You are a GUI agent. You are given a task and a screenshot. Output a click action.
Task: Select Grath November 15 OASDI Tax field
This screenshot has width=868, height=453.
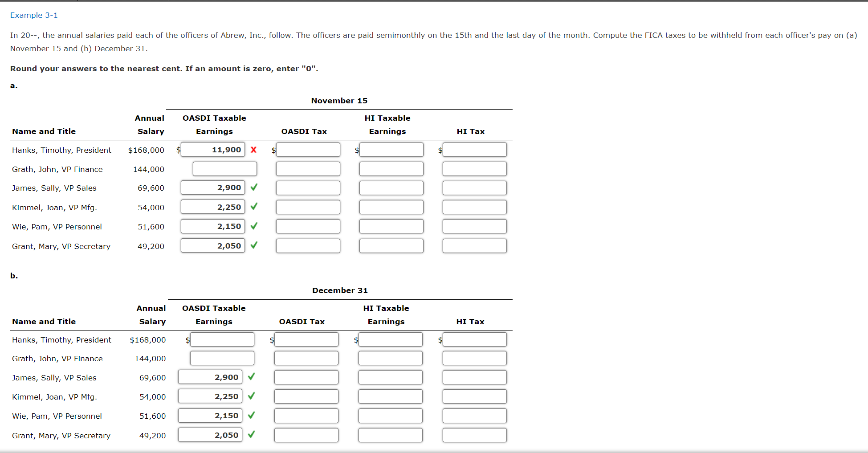(x=308, y=169)
